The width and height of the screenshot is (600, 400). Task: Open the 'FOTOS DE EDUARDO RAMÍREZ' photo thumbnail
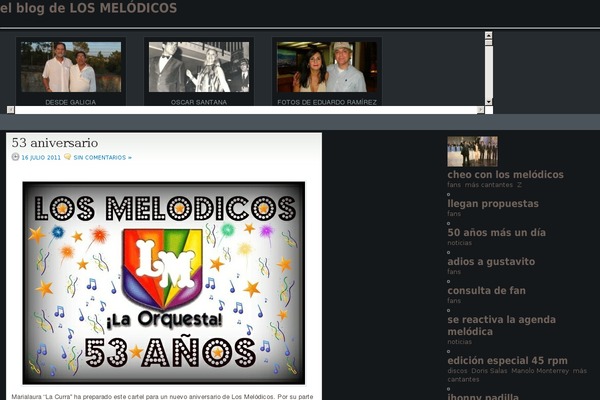pyautogui.click(x=327, y=67)
